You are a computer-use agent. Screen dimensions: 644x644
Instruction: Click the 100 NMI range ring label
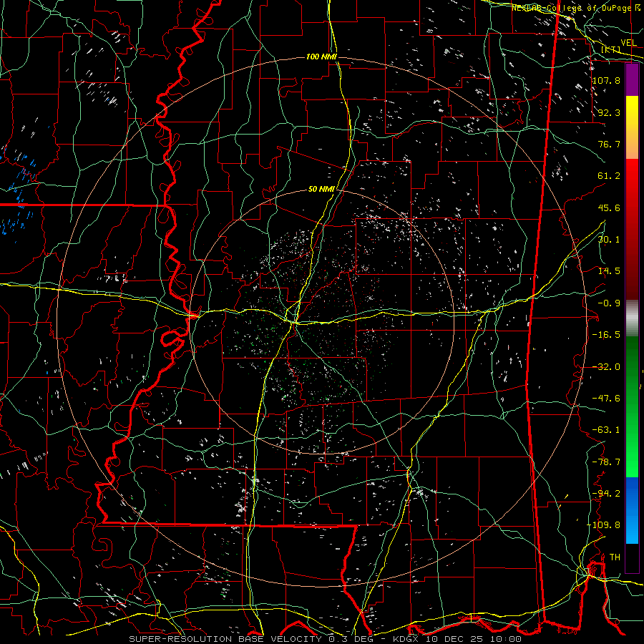click(321, 57)
